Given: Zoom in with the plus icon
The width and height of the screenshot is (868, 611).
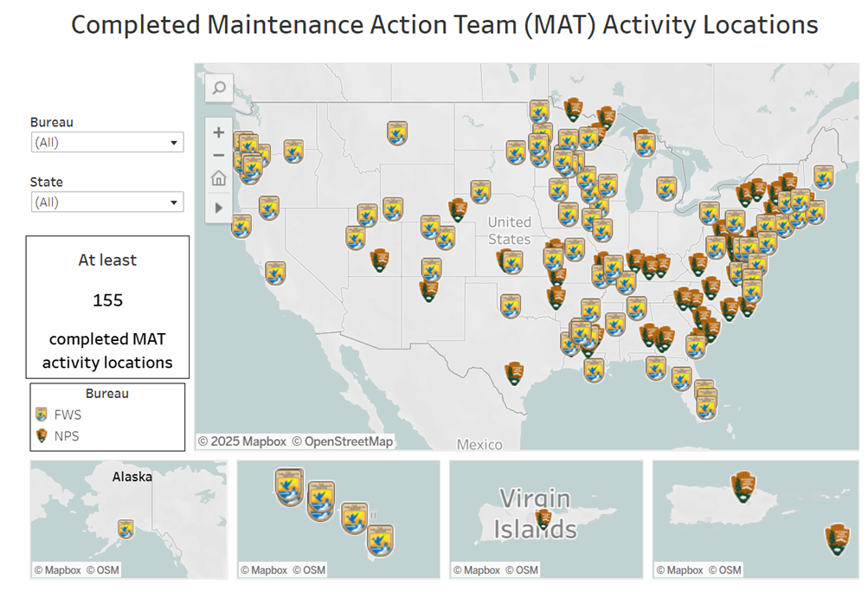Looking at the screenshot, I should [x=218, y=132].
